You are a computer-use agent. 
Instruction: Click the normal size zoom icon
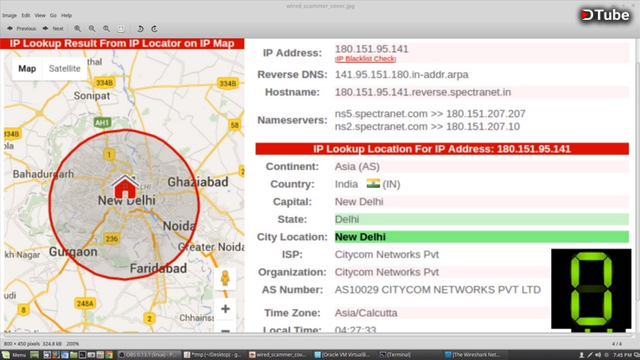[106, 29]
